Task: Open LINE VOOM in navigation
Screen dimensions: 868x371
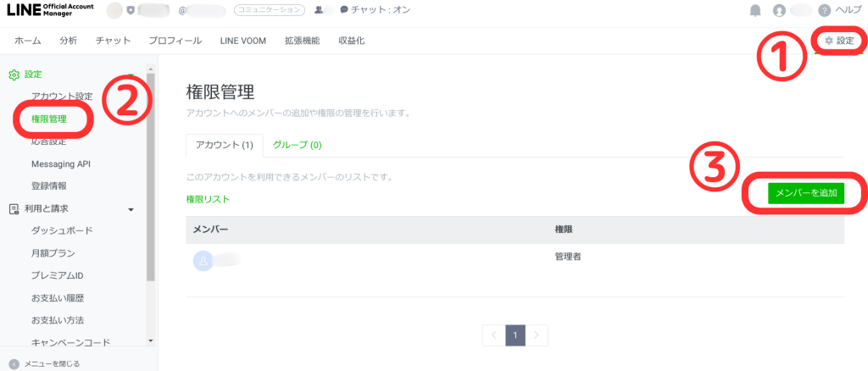Action: 243,41
